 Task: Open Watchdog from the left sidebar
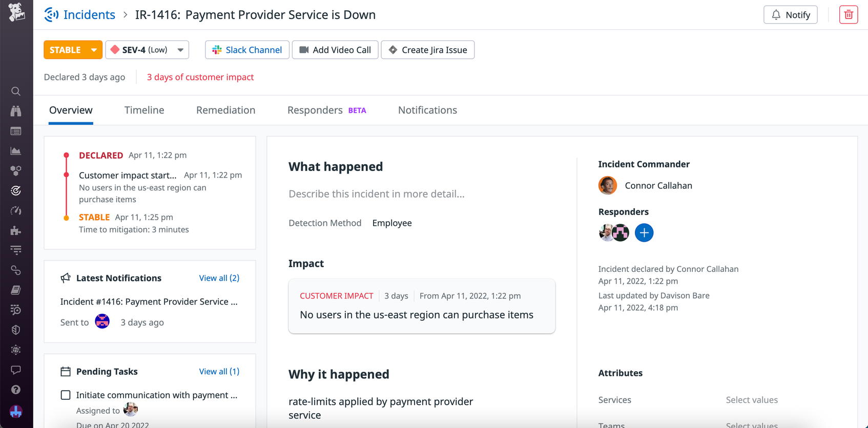pyautogui.click(x=16, y=111)
